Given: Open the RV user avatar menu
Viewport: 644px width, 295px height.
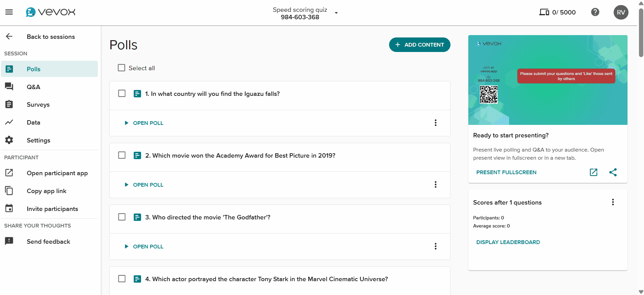Looking at the screenshot, I should point(621,12).
